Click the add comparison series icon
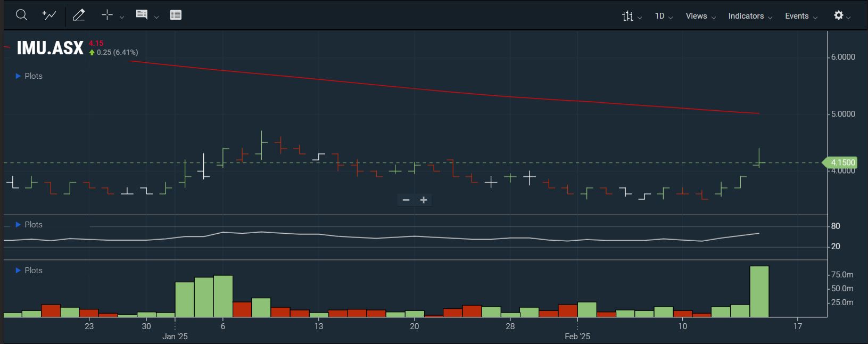 pyautogui.click(x=49, y=15)
